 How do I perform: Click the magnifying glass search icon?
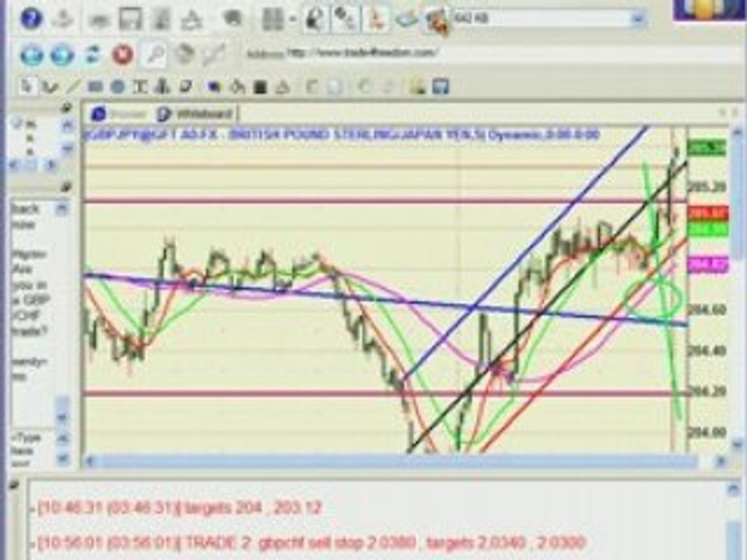(x=154, y=54)
